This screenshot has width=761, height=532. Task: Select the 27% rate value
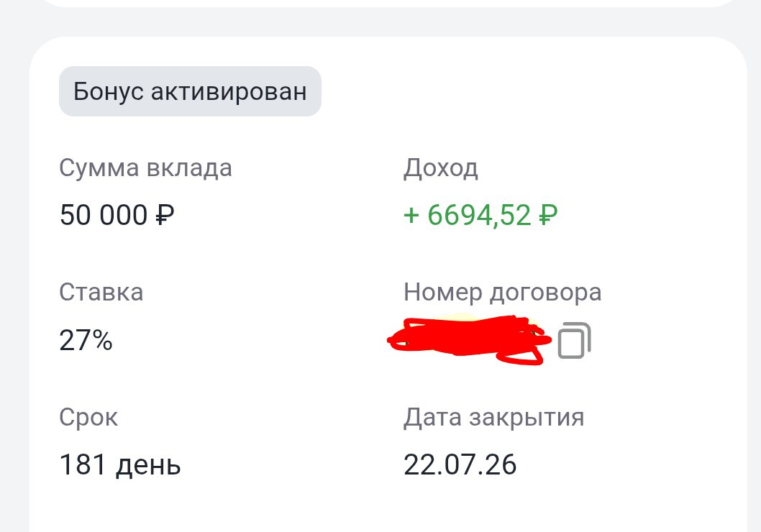[86, 339]
